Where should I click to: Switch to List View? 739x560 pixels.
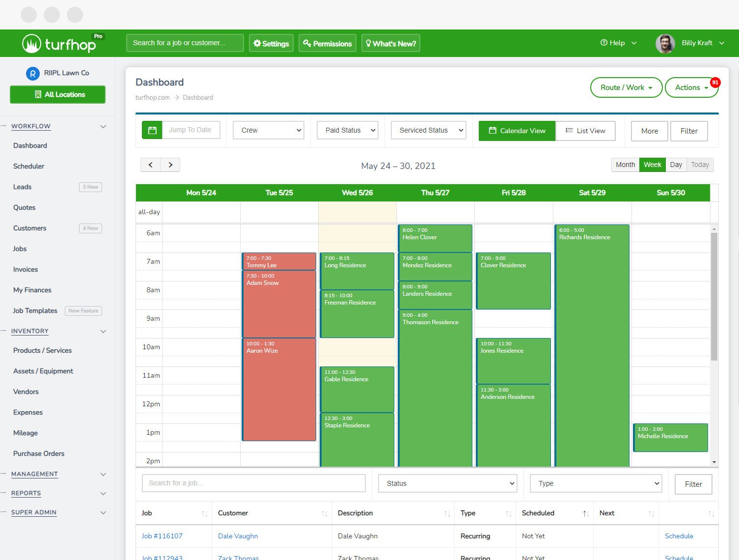point(585,131)
